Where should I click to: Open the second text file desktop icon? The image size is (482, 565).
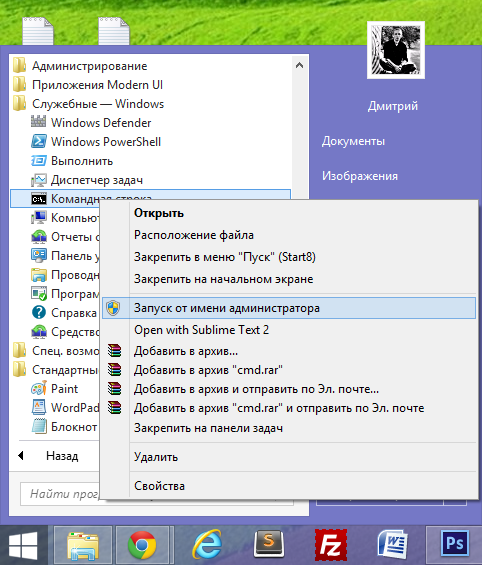click(114, 31)
